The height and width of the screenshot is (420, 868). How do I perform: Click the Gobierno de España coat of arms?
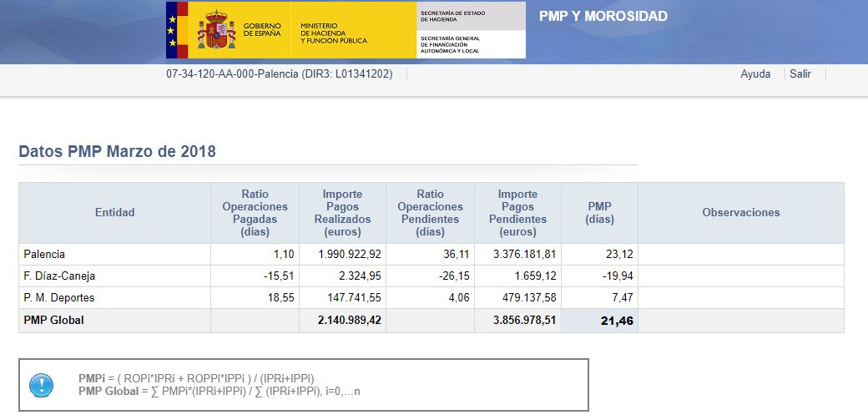tap(216, 30)
